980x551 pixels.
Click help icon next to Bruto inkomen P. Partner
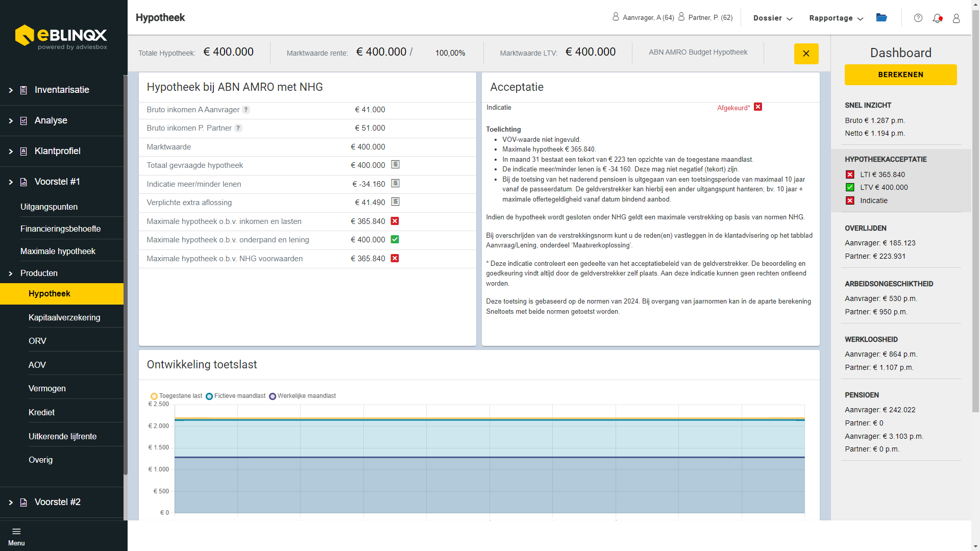238,128
